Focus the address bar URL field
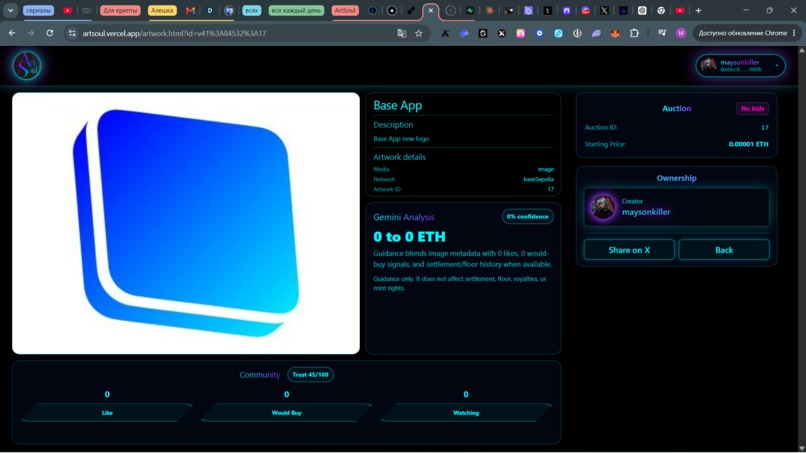Screen dimensions: 806x453 [x=236, y=33]
